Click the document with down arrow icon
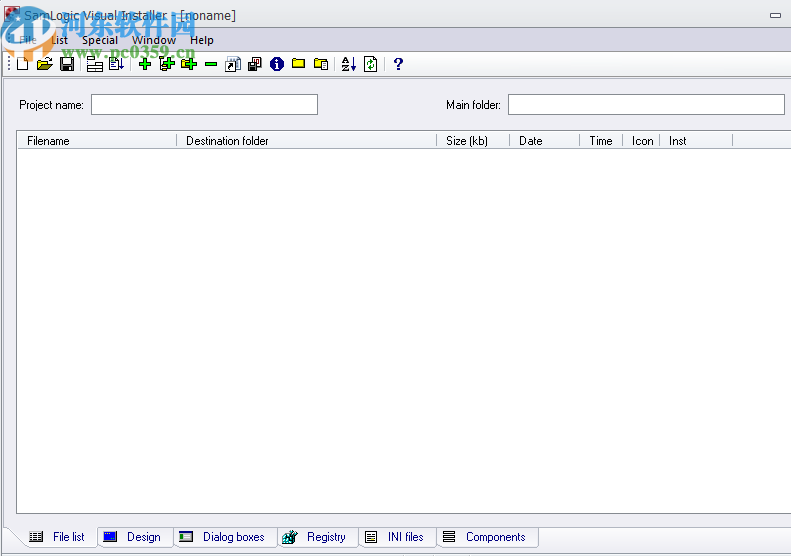 117,64
